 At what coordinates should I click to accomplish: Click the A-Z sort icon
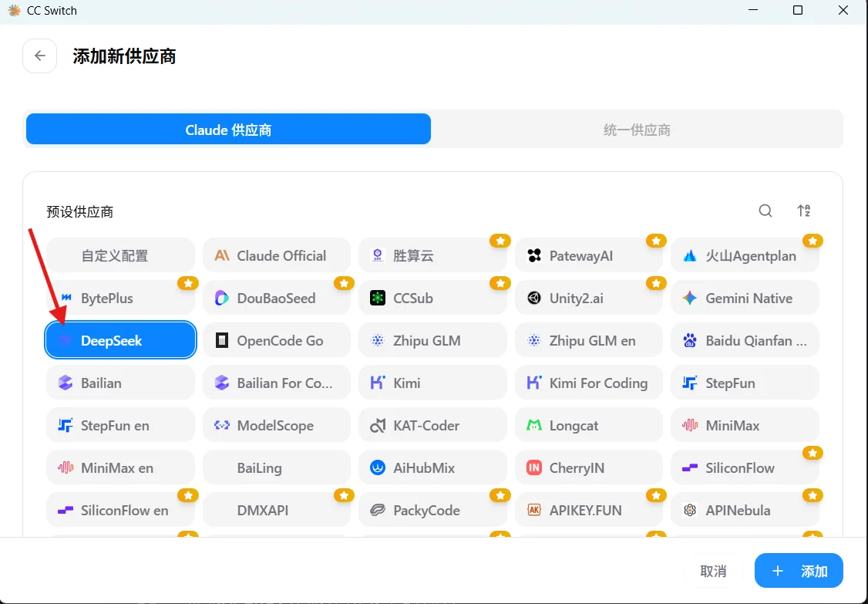[x=804, y=211]
